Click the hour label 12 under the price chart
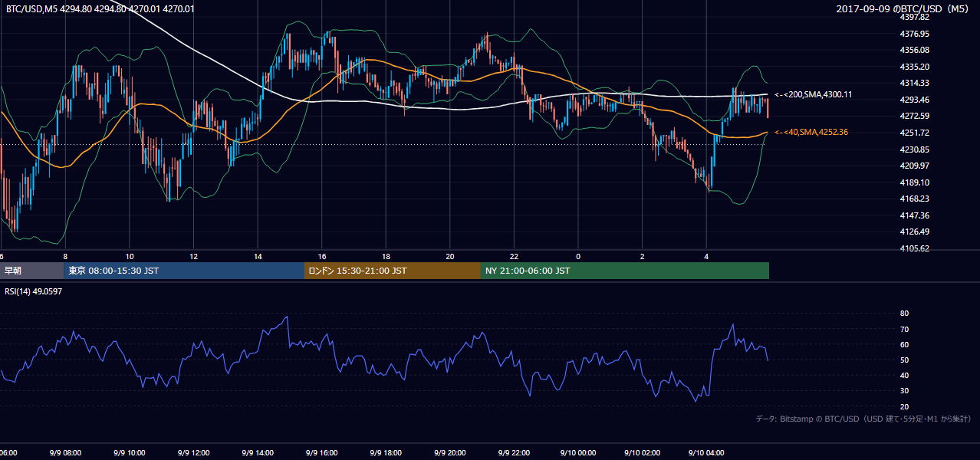 [194, 256]
